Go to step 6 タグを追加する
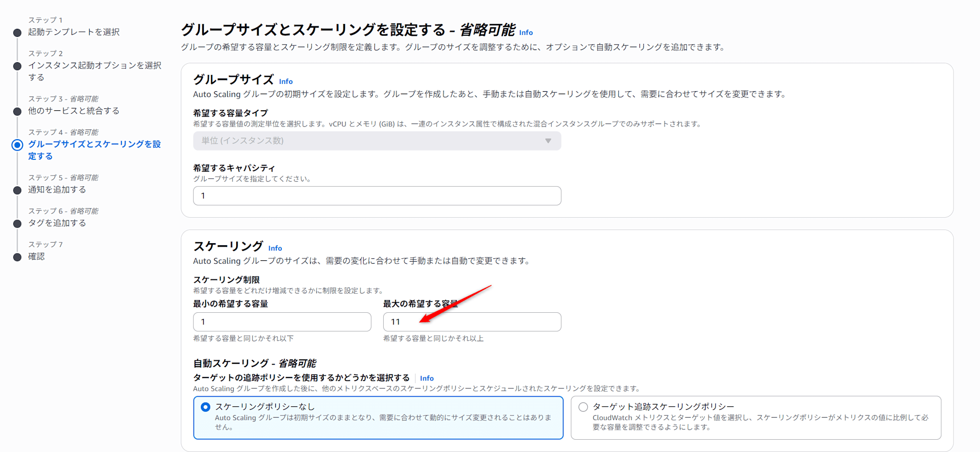The height and width of the screenshot is (452, 980). coord(57,223)
